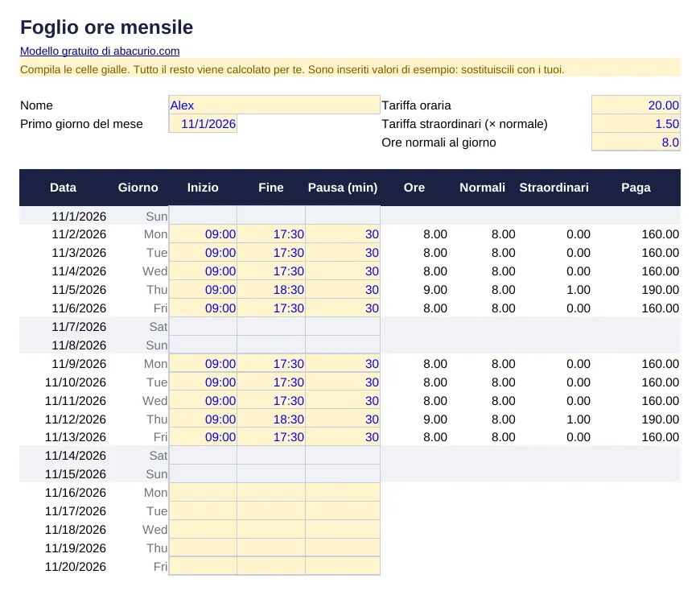Image resolution: width=700 pixels, height=595 pixels.
Task: Click the Foglio ore mensile title
Action: 107,27
